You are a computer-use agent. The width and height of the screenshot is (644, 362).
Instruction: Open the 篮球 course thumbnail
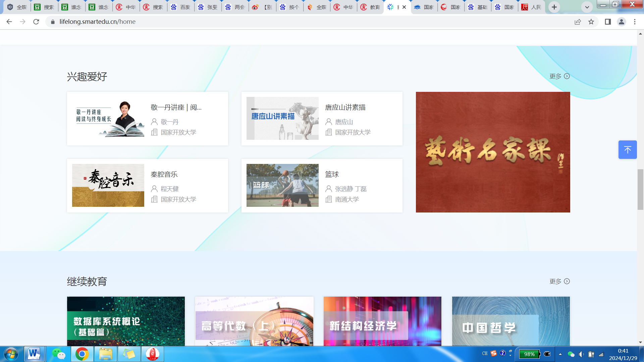(x=282, y=185)
